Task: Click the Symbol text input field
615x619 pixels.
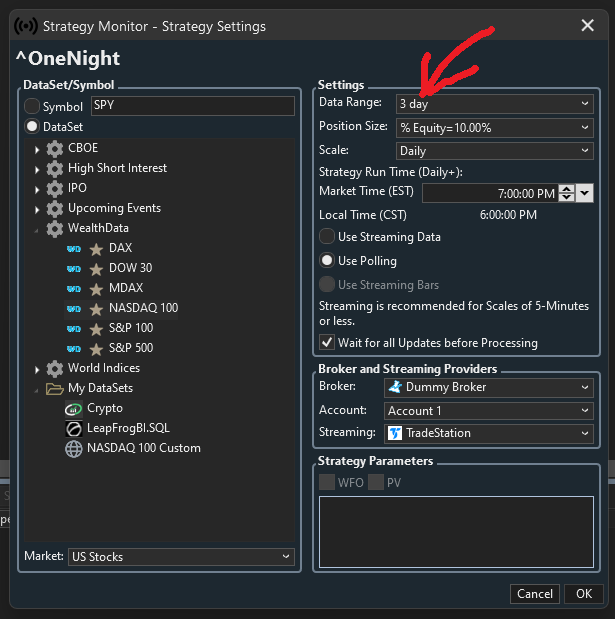Action: tap(192, 106)
